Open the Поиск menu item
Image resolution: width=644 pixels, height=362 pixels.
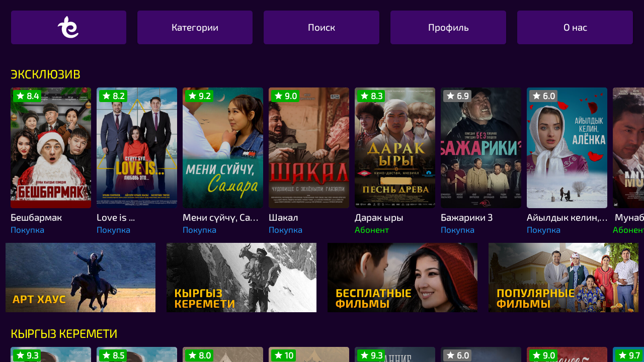point(321,27)
